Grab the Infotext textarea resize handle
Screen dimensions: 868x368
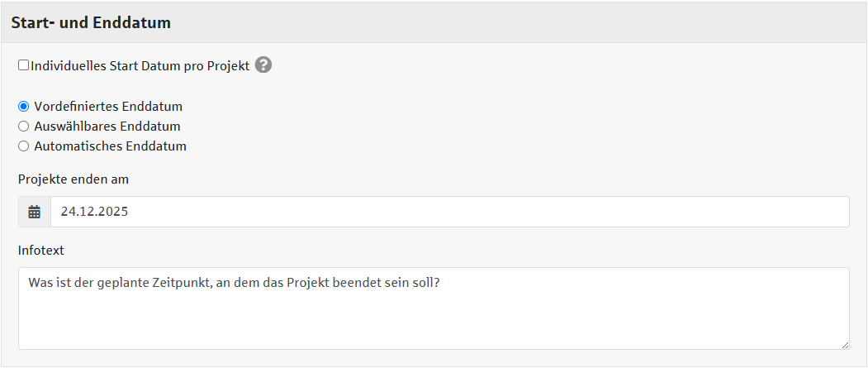point(844,344)
